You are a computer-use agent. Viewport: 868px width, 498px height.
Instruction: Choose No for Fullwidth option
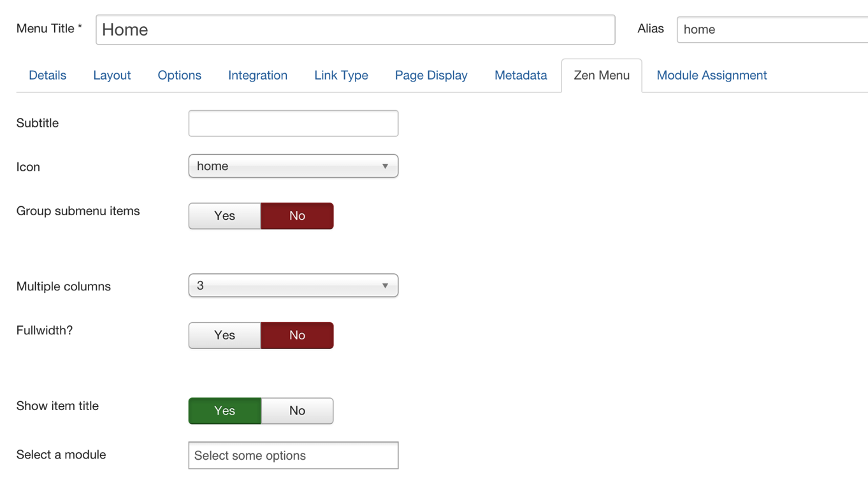pos(297,336)
